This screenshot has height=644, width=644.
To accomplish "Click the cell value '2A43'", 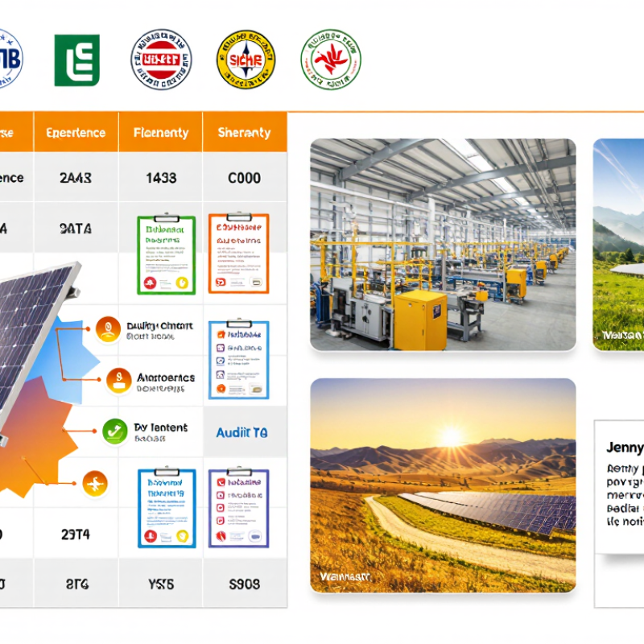I will pyautogui.click(x=76, y=178).
